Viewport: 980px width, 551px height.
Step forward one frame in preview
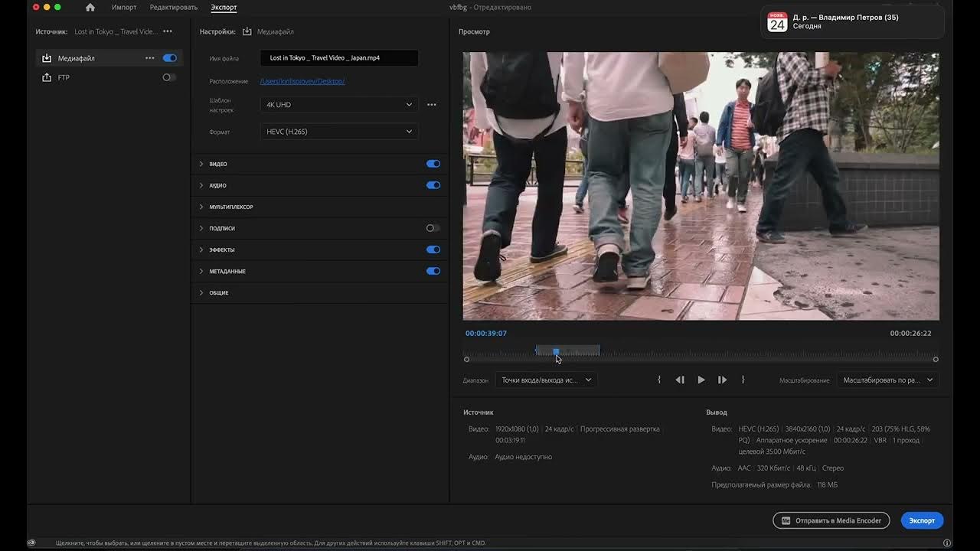coord(722,380)
